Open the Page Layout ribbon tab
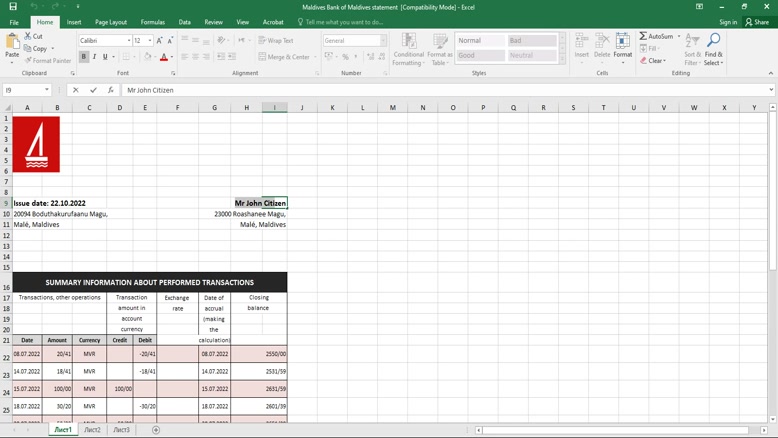The width and height of the screenshot is (778, 438). 111,22
